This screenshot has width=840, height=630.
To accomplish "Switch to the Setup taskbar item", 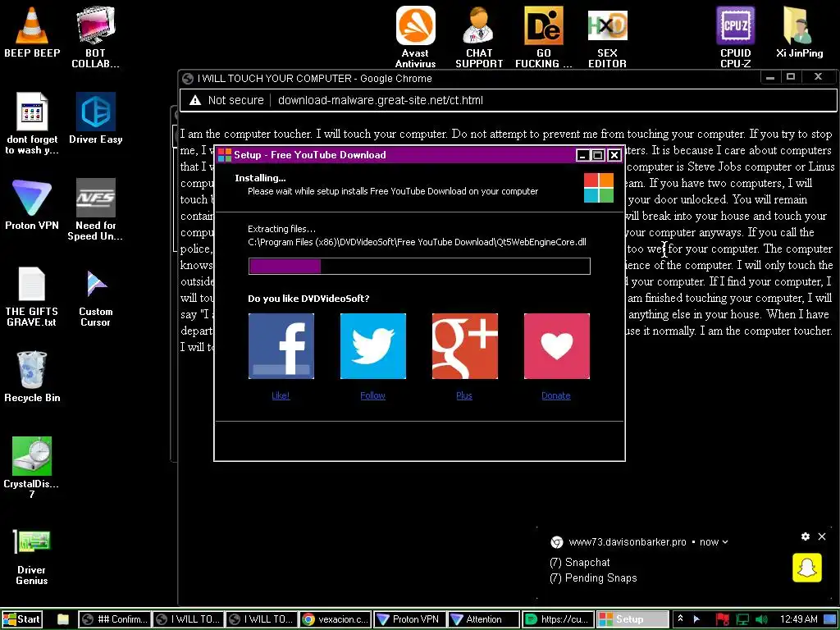I will (632, 619).
